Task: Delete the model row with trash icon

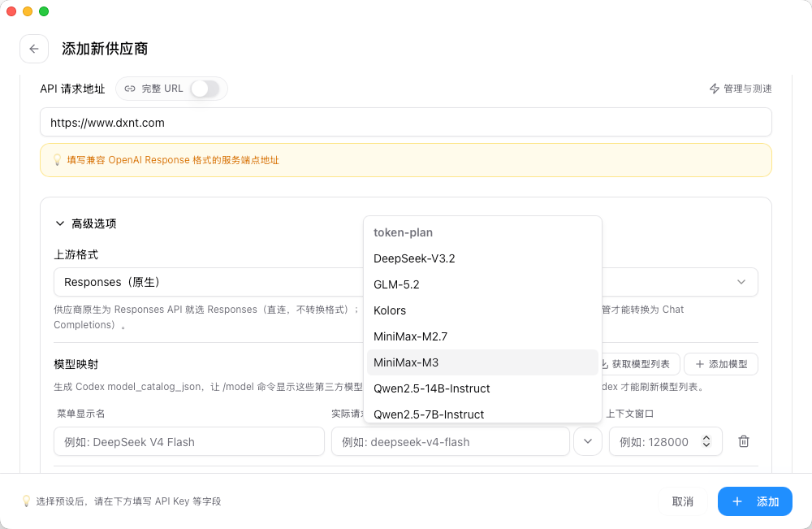Action: coord(744,441)
